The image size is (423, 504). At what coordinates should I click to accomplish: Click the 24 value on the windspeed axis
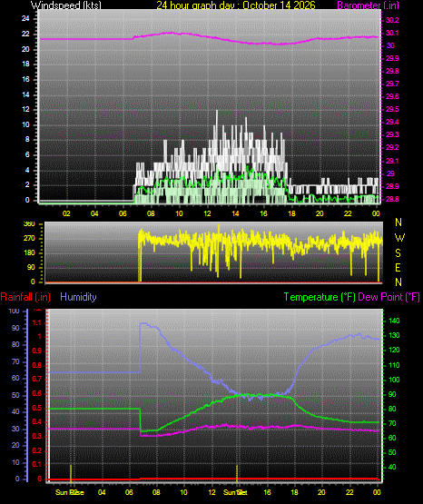pos(25,18)
